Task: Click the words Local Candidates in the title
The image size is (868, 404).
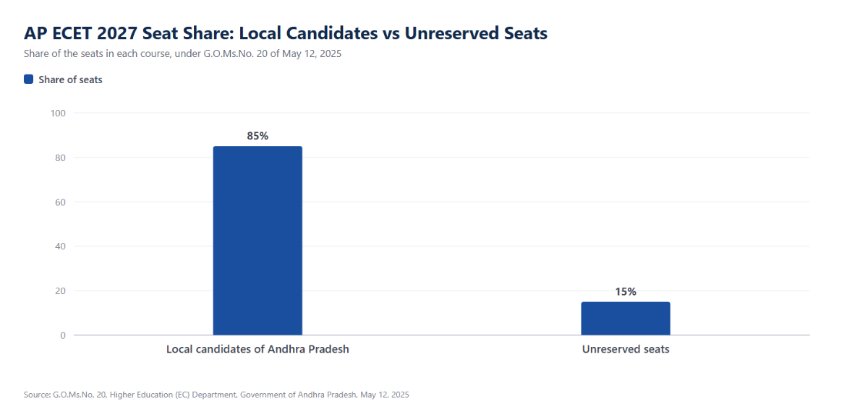Action: coord(308,33)
